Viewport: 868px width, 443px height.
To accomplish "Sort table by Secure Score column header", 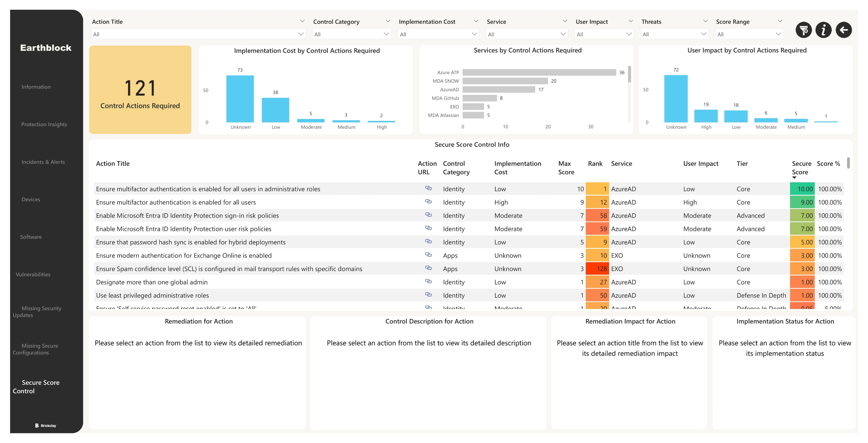I will point(801,168).
